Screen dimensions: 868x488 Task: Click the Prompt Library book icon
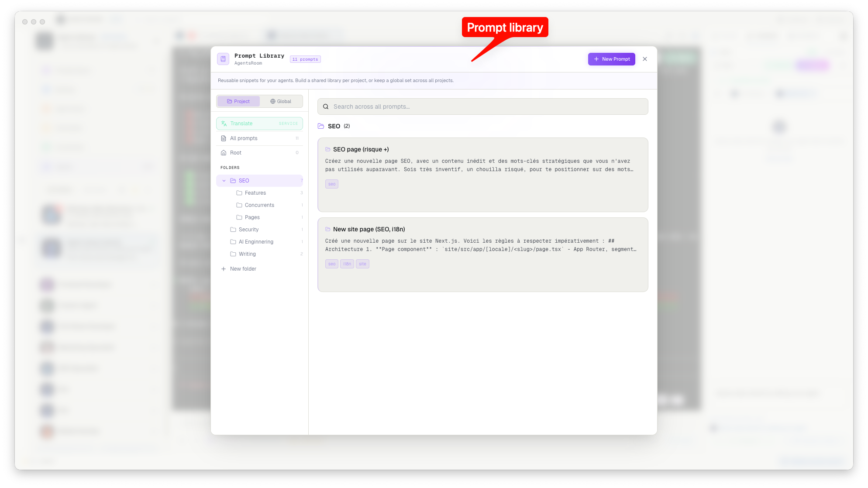click(223, 59)
